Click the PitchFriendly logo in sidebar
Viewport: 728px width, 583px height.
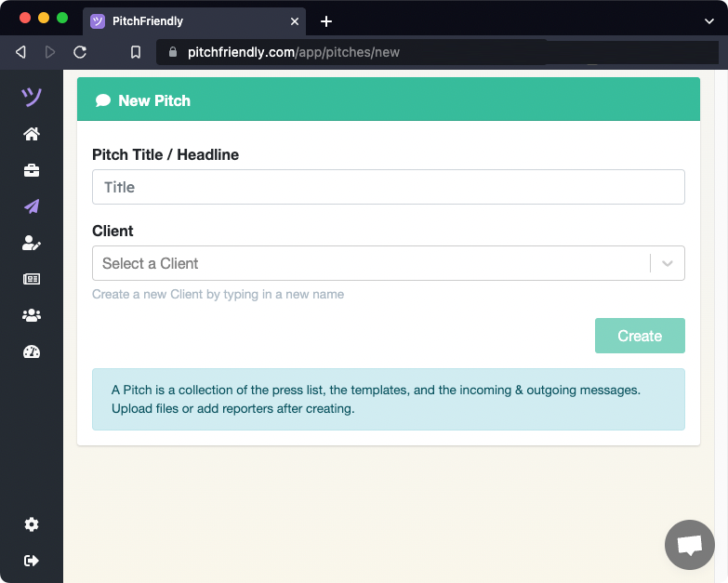click(x=32, y=97)
